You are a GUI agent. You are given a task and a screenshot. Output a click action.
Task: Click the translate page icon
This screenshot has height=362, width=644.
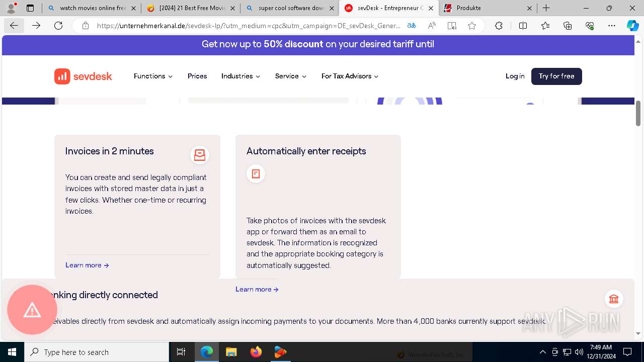[x=412, y=26]
